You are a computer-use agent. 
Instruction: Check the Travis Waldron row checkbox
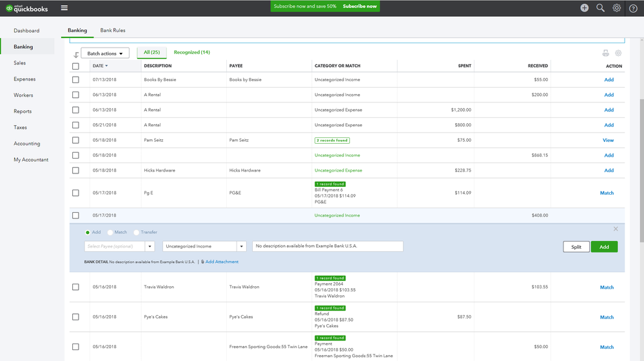coord(75,287)
